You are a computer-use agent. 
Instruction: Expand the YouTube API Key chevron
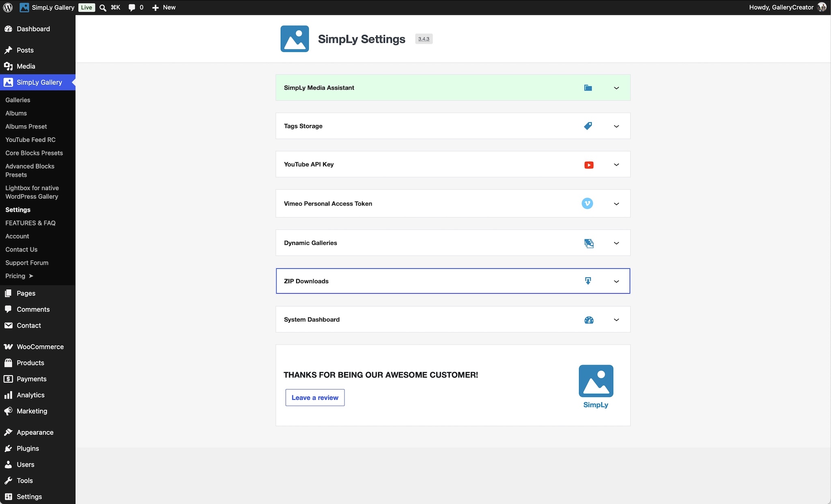click(616, 165)
